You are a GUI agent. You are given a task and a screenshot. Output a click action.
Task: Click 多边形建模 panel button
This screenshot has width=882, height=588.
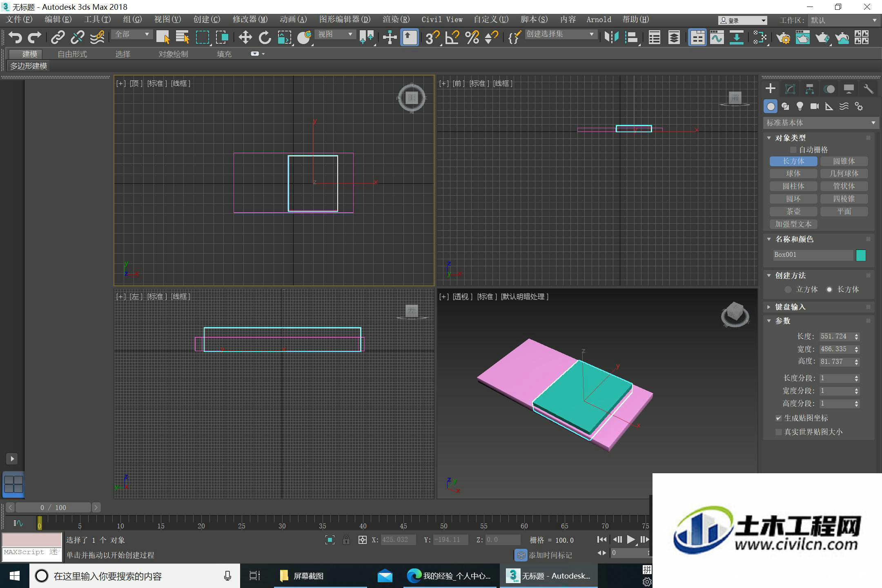29,66
